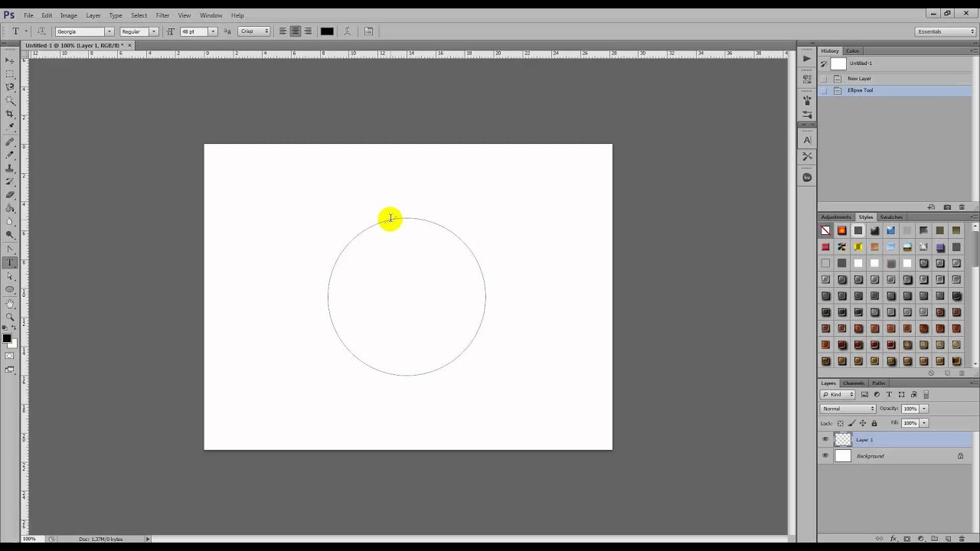Screen dimensions: 980x551
Task: Open the Crisp anti-aliasing dropdown
Action: coord(254,31)
